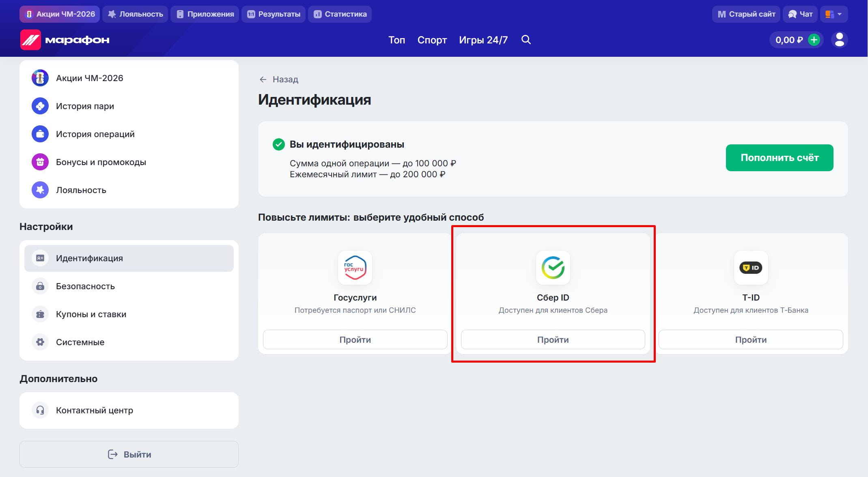Click the green plus deposit icon
The width and height of the screenshot is (868, 477).
pos(814,40)
